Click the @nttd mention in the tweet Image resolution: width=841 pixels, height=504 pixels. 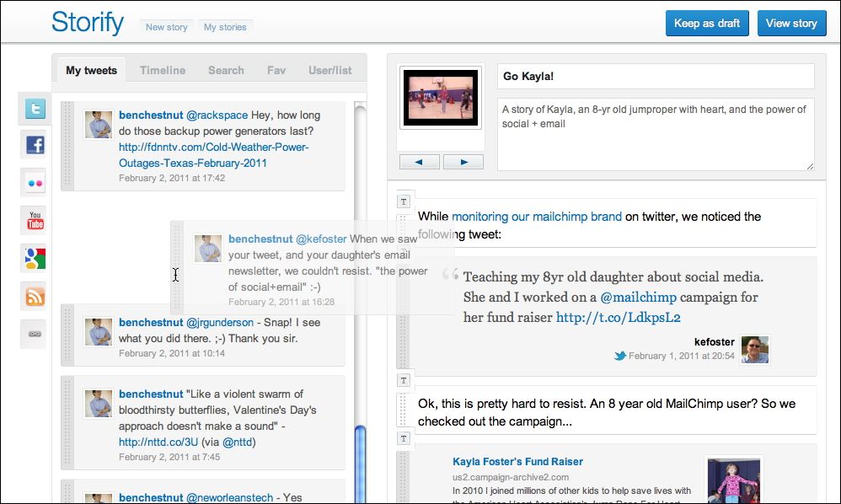238,442
